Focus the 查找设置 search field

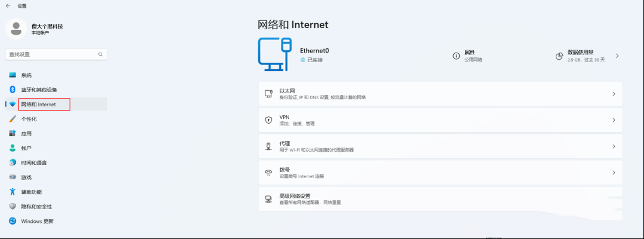point(56,54)
